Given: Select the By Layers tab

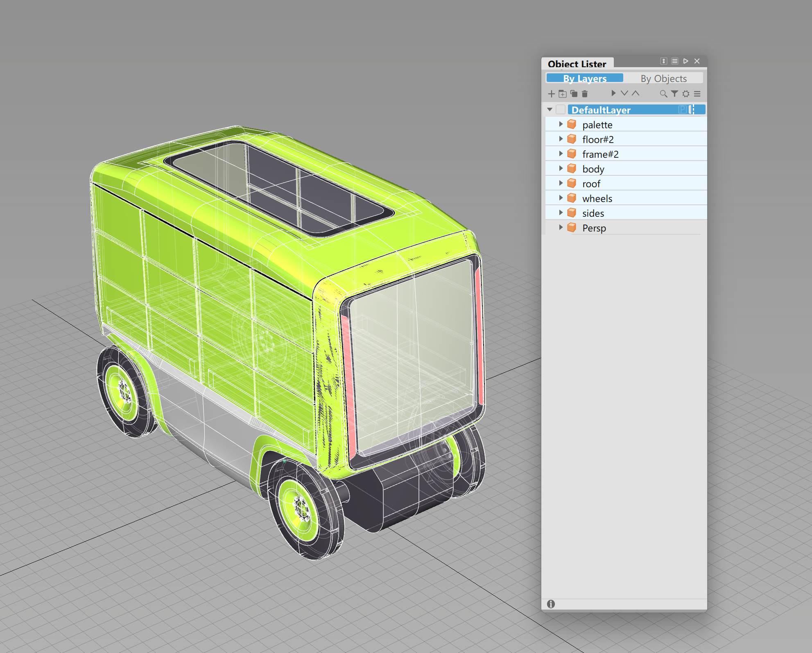Looking at the screenshot, I should coord(585,78).
